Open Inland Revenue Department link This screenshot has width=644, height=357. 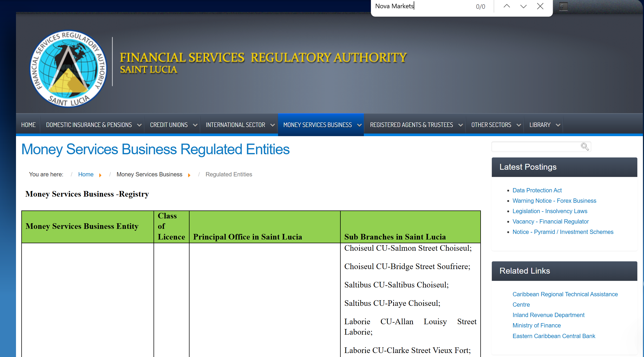(x=548, y=315)
